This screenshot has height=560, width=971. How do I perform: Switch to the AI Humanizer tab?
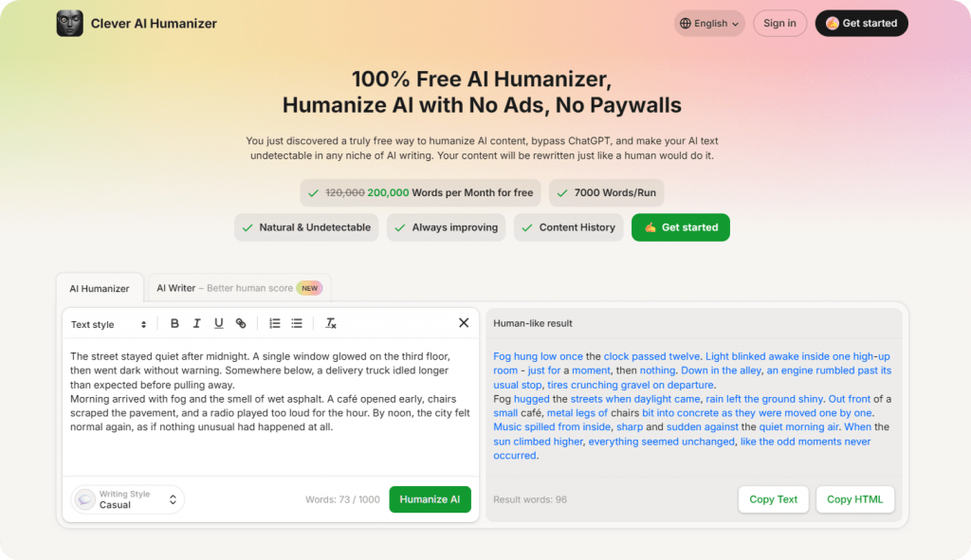pos(99,288)
